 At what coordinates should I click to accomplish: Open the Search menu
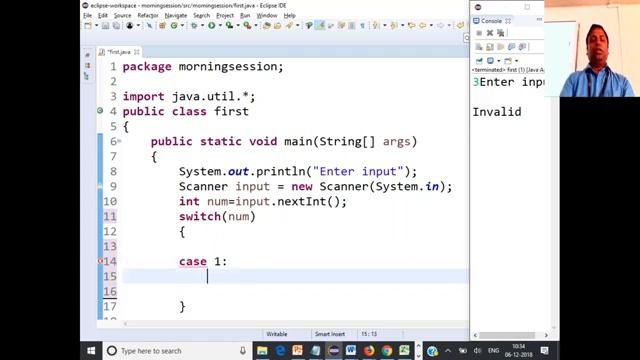pyautogui.click(x=202, y=16)
